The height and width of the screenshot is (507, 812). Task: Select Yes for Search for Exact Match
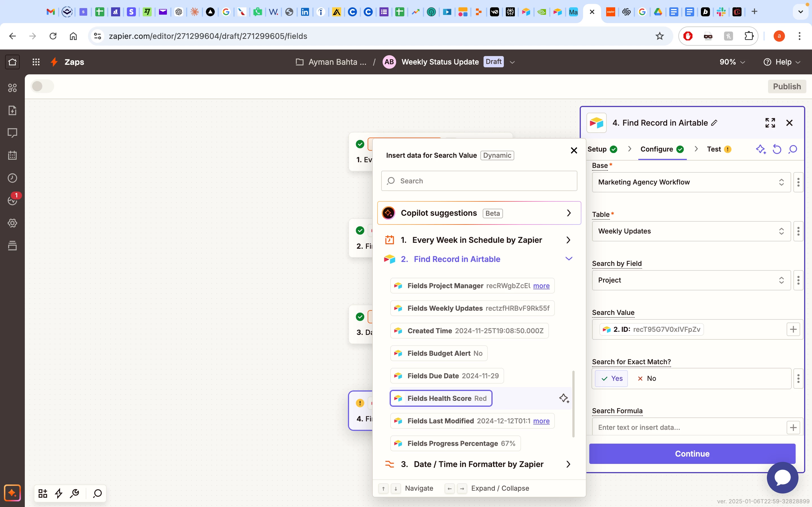tap(611, 378)
